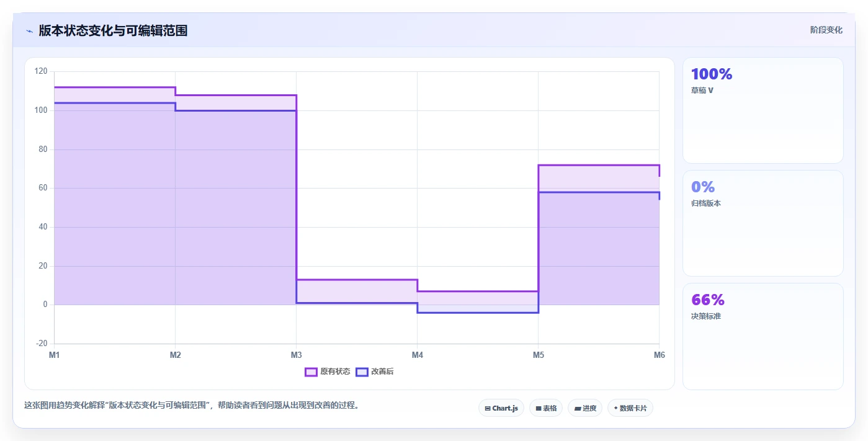Toggle the 原有状态 legend swatch

(x=311, y=372)
